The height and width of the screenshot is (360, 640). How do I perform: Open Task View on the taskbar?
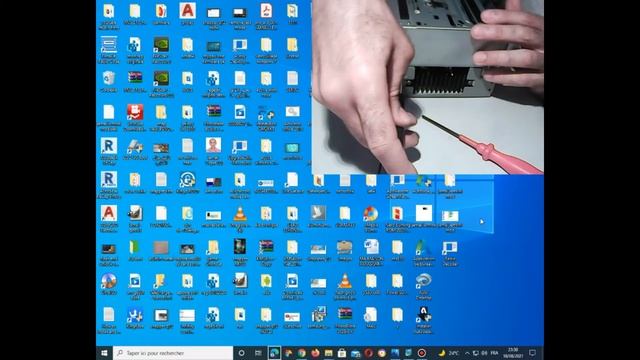point(258,353)
